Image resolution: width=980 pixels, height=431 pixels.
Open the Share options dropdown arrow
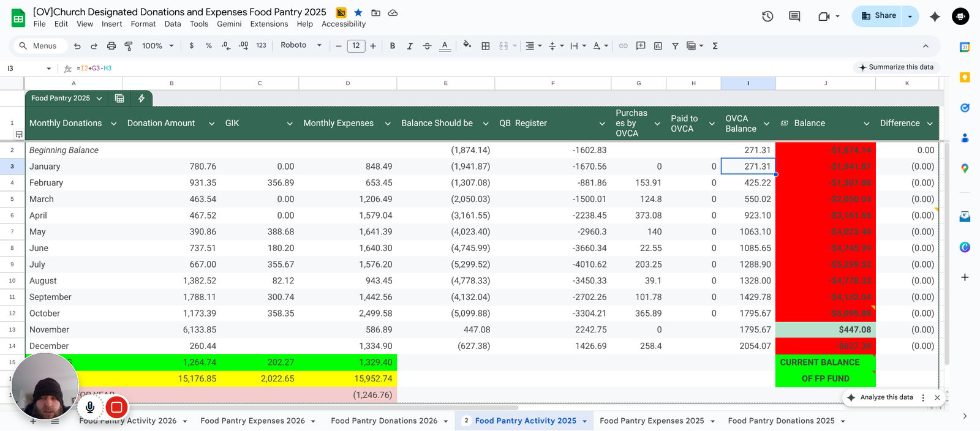(910, 17)
